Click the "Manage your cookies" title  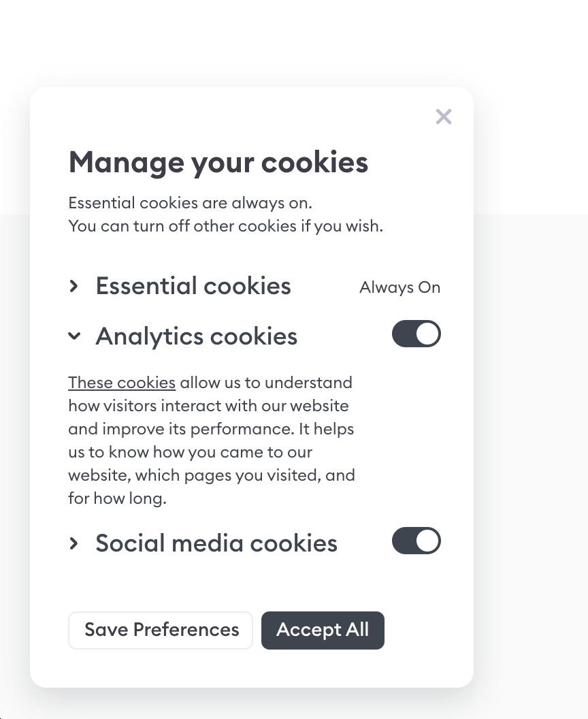coord(218,163)
